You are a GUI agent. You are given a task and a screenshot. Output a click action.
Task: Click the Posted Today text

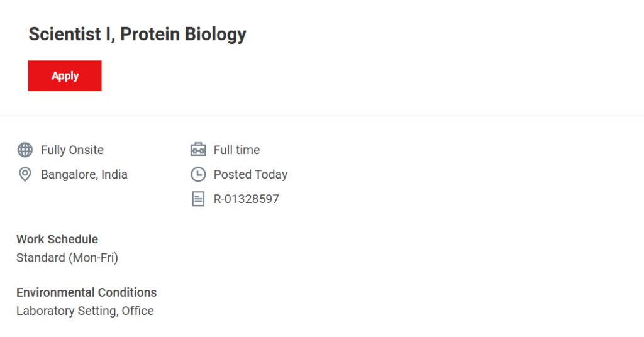point(250,174)
